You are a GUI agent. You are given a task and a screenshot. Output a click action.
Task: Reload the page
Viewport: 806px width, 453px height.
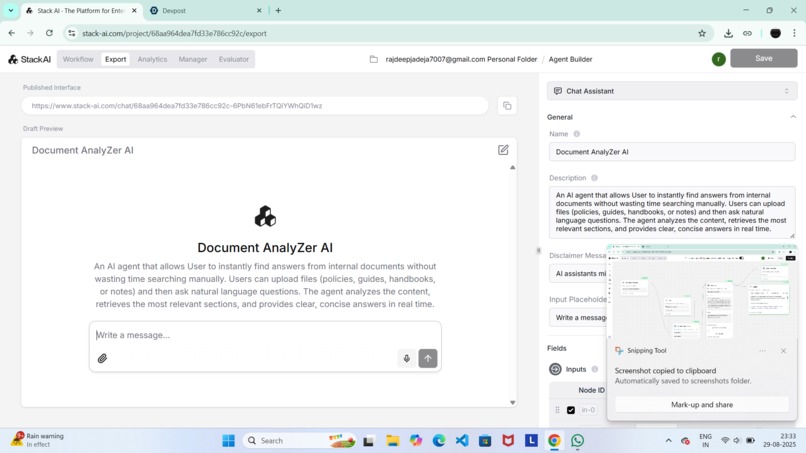[49, 33]
